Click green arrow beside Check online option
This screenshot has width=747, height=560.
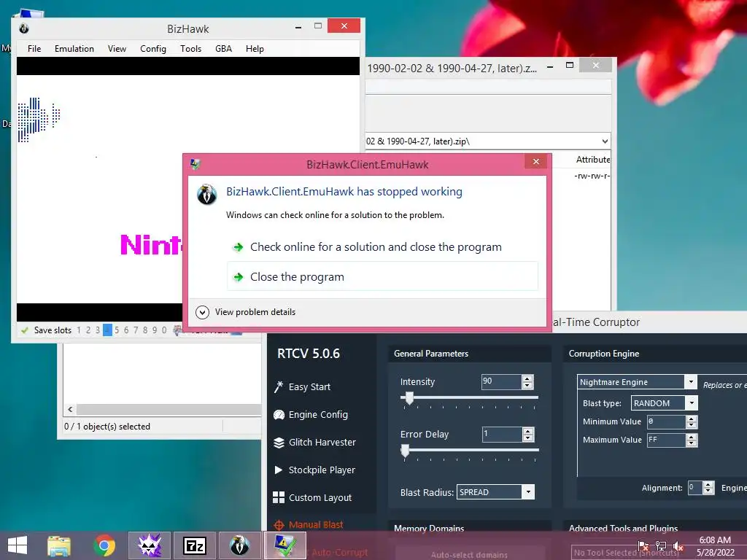click(x=239, y=246)
